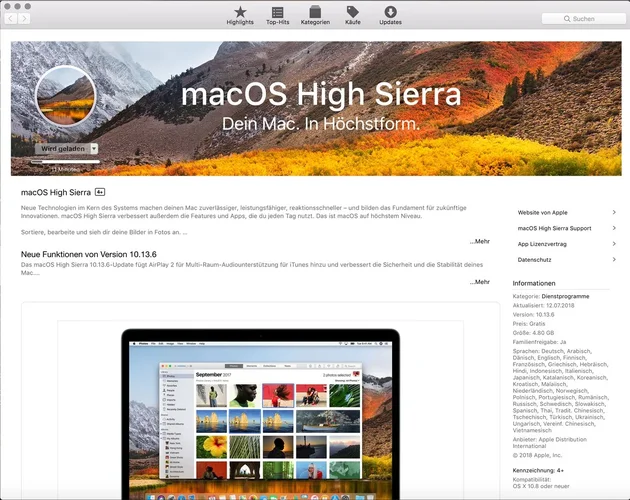Click the search magnifier icon
The width and height of the screenshot is (630, 500).
[x=567, y=19]
